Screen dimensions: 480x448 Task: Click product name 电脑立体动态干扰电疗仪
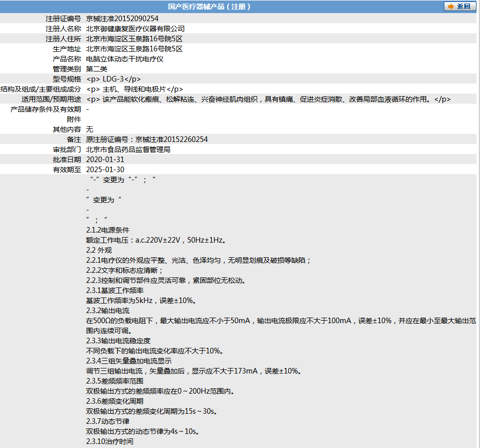(x=125, y=59)
